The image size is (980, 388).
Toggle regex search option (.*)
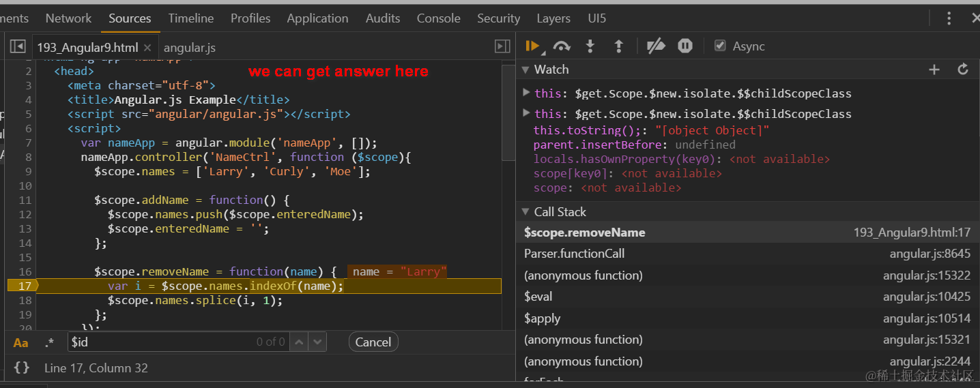[49, 342]
